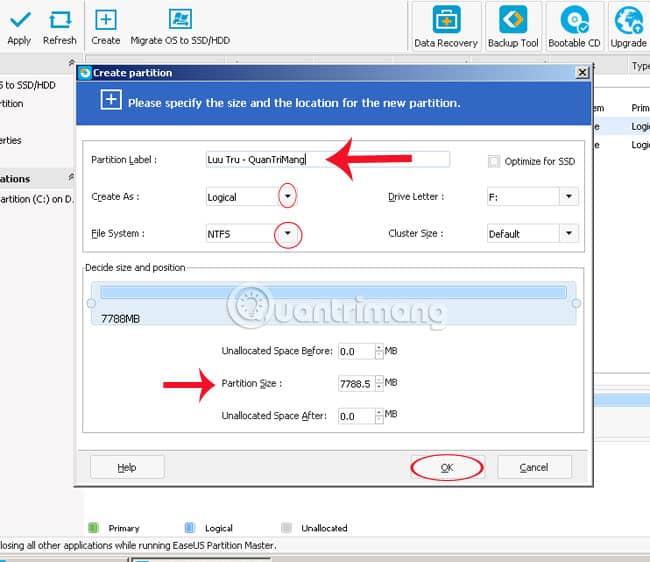Confirm with the OK button
The image size is (650, 562).
point(447,468)
